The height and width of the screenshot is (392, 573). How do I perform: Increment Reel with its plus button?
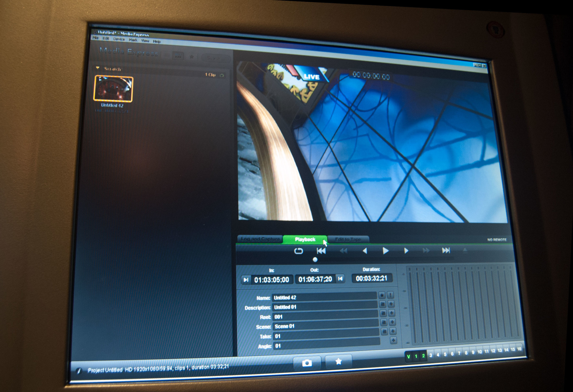click(x=392, y=313)
